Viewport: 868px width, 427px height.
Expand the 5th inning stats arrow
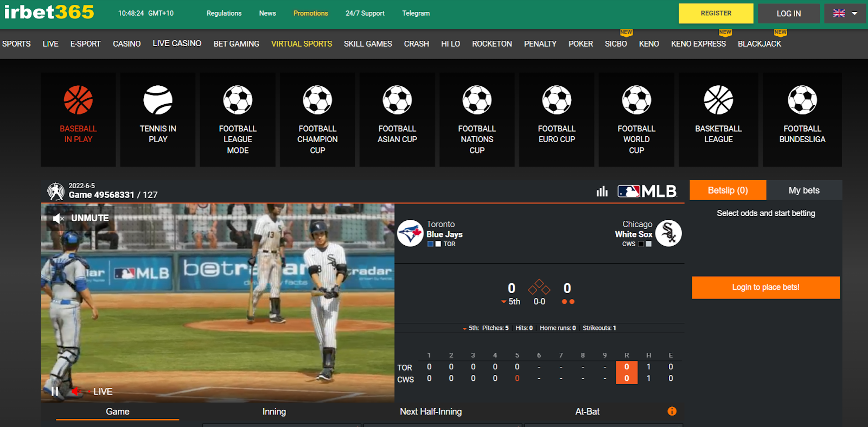464,328
